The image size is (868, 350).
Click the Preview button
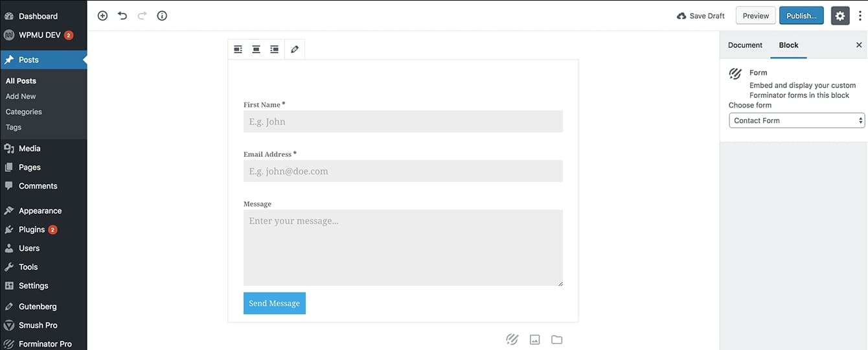[x=755, y=16]
